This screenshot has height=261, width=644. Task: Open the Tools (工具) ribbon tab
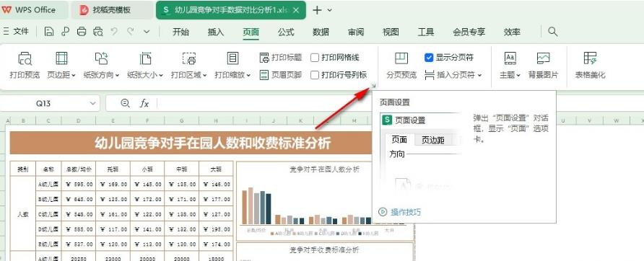(426, 32)
